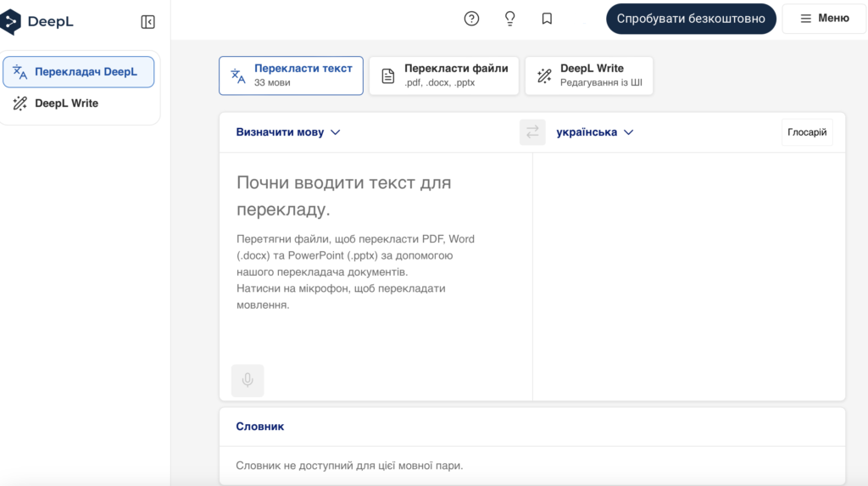
Task: Open the Глосарій button
Action: [806, 132]
